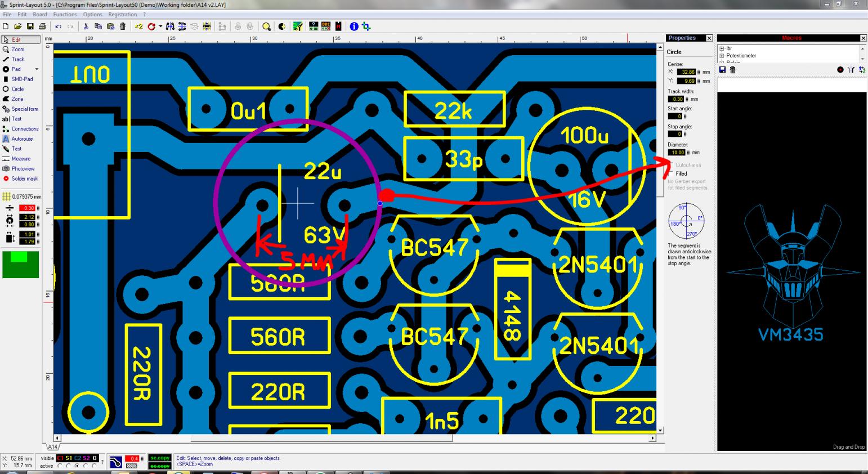The image size is (868, 474).
Task: Expand the lbr macro folder
Action: [722, 49]
